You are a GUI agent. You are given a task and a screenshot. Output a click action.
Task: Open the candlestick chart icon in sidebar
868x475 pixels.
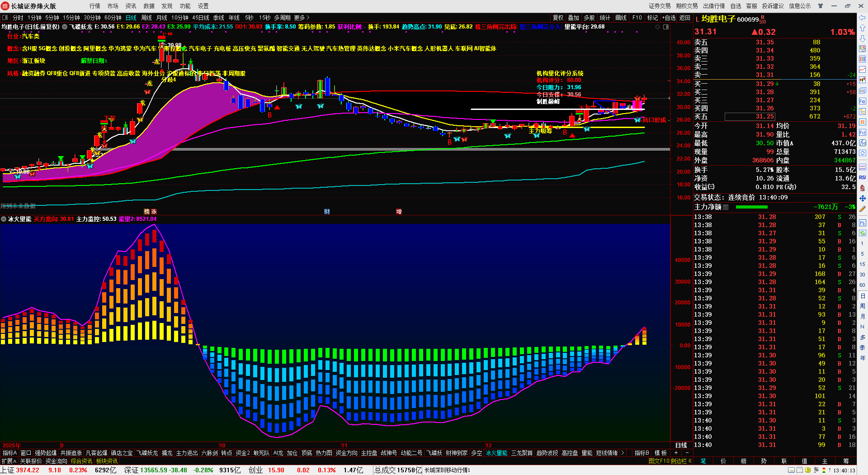863,80
